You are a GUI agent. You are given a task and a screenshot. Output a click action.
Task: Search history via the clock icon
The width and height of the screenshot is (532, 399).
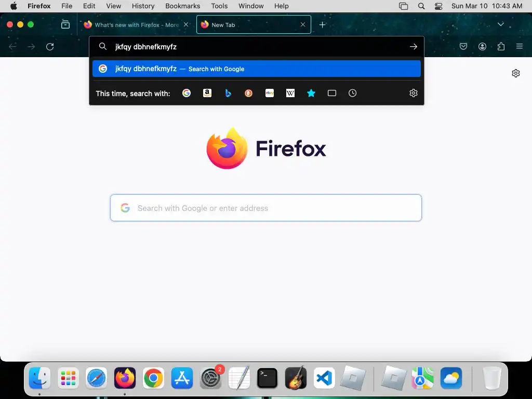353,93
